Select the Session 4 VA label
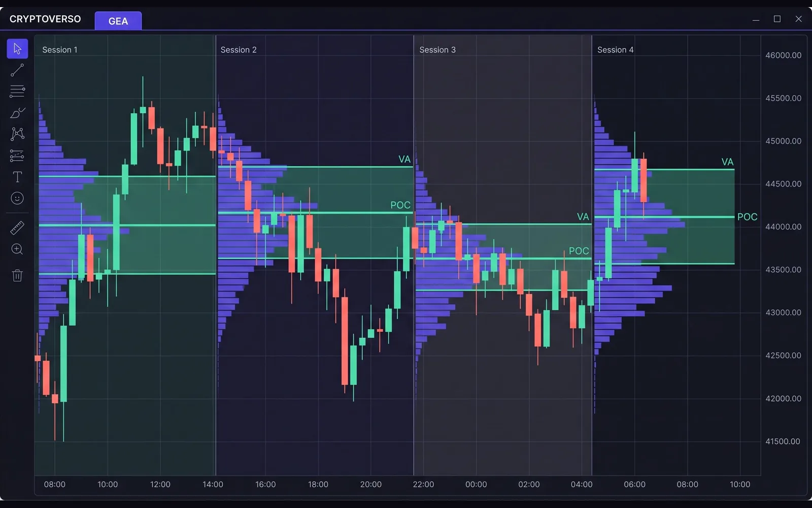Viewport: 812px width, 508px height. tap(728, 162)
